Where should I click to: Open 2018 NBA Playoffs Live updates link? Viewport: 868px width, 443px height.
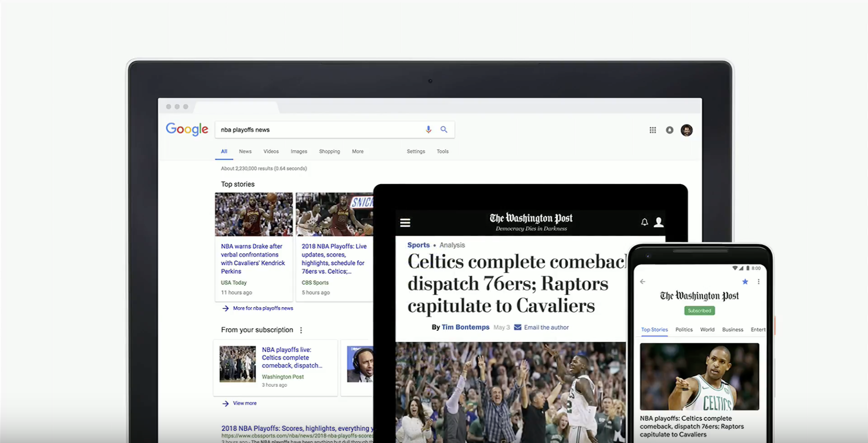tap(334, 259)
